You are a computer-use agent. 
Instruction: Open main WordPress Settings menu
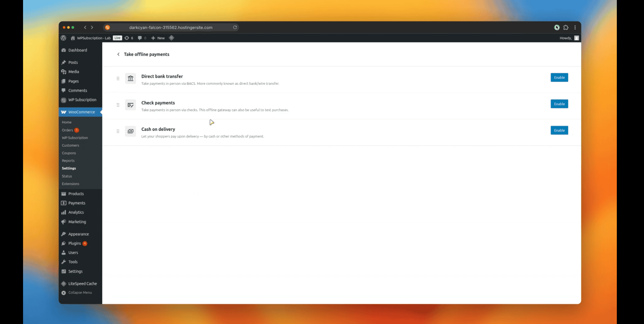(80, 271)
